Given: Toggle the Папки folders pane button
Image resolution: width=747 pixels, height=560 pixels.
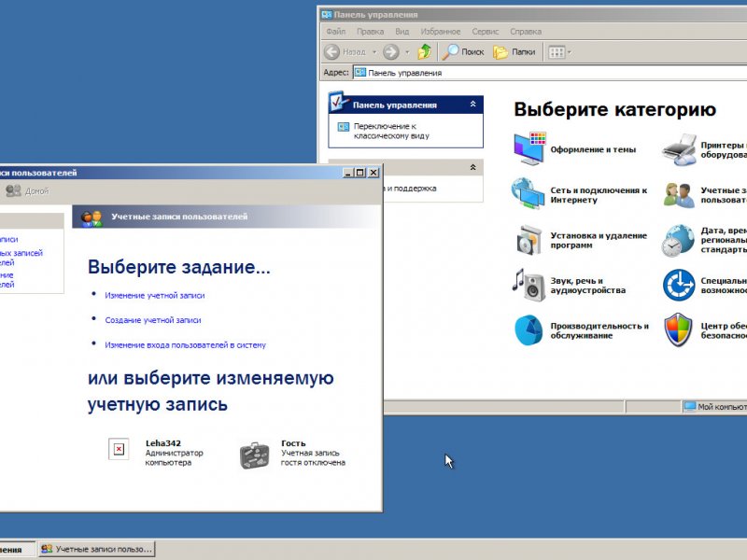Looking at the screenshot, I should (514, 52).
